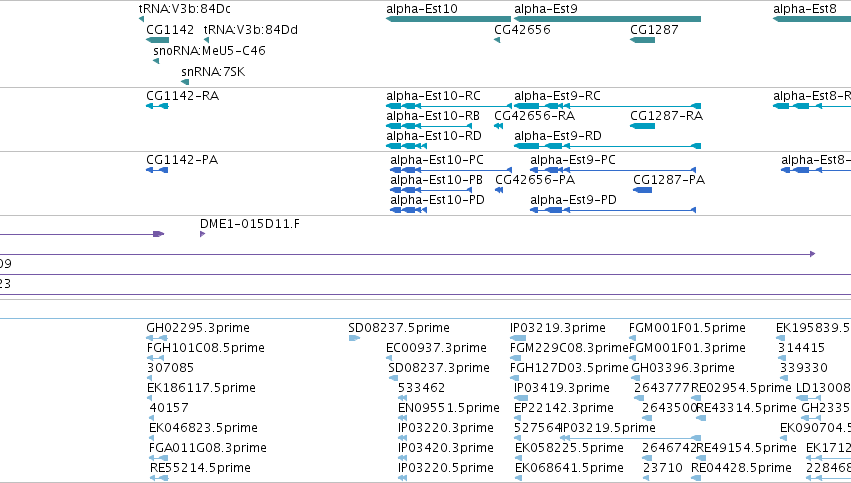Select the CG1287-RA transcript
This screenshot has width=851, height=483.
coord(643,126)
